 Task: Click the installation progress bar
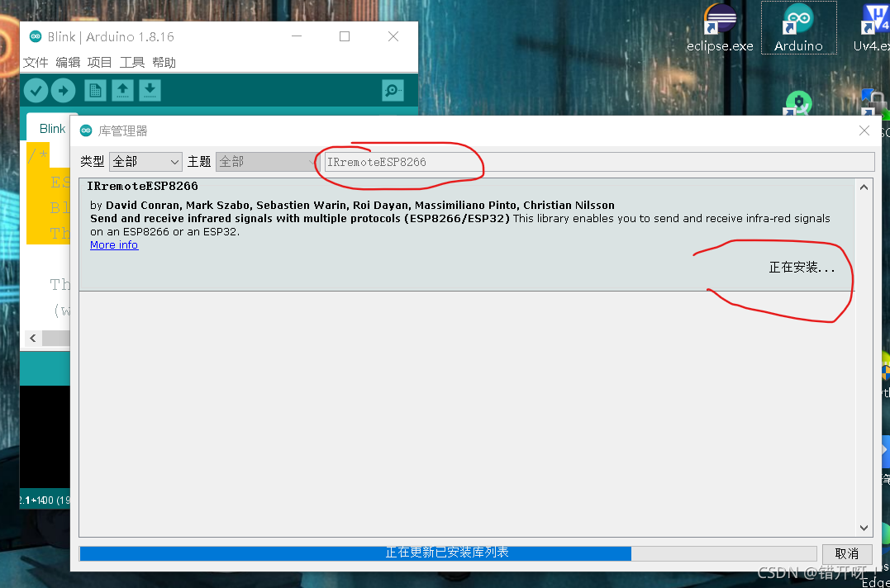tap(448, 553)
